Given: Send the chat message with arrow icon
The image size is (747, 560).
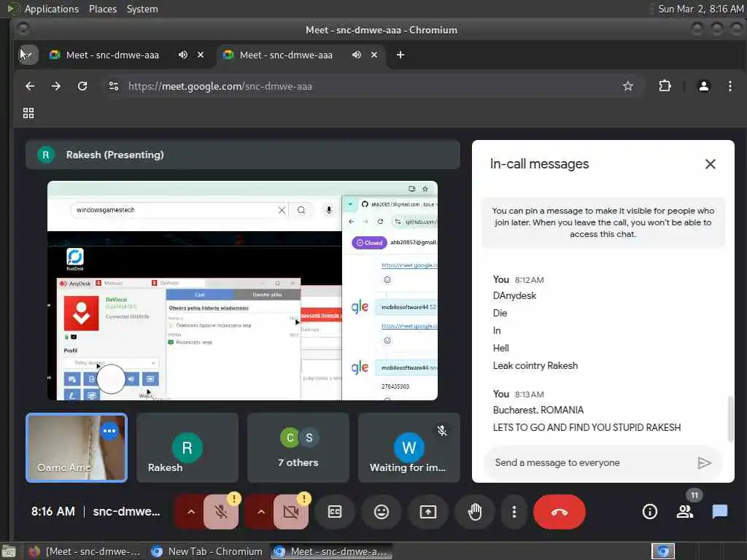Looking at the screenshot, I should pos(704,463).
